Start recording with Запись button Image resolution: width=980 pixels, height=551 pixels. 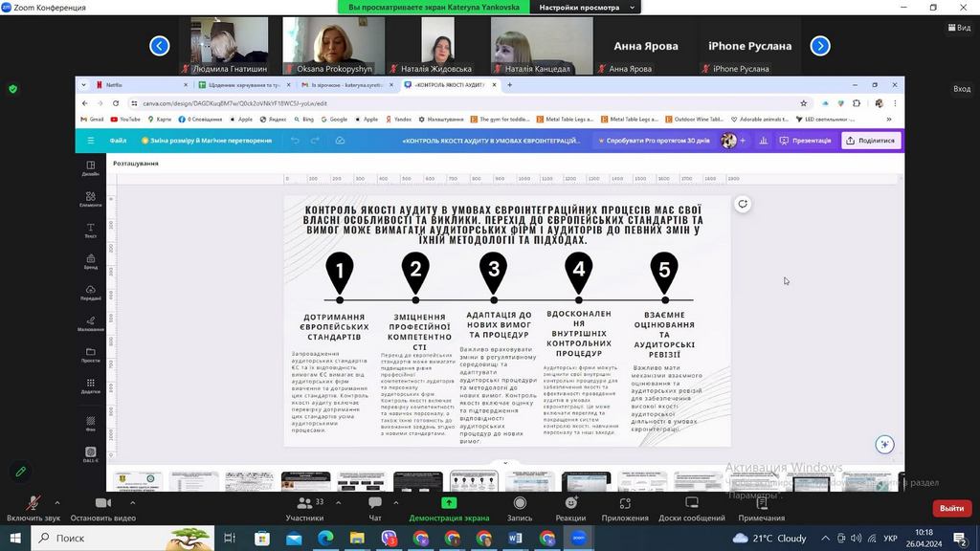coord(520,504)
